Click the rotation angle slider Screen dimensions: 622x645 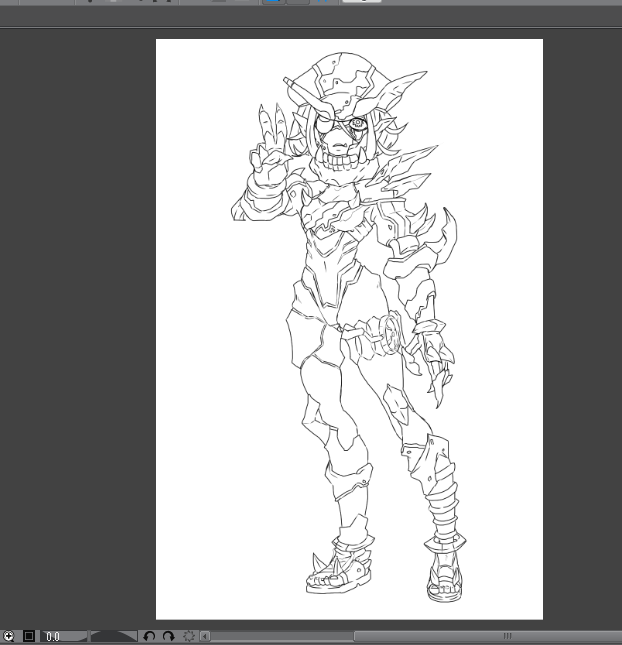click(114, 636)
